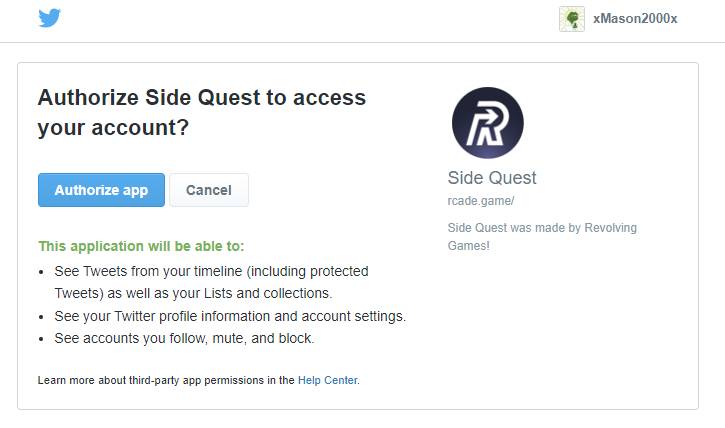This screenshot has height=428, width=725.
Task: Click the xMason2000x username text
Action: (635, 18)
